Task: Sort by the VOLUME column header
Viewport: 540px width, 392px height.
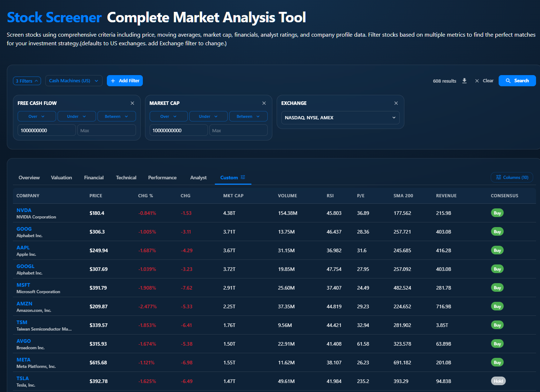Action: pyautogui.click(x=287, y=196)
